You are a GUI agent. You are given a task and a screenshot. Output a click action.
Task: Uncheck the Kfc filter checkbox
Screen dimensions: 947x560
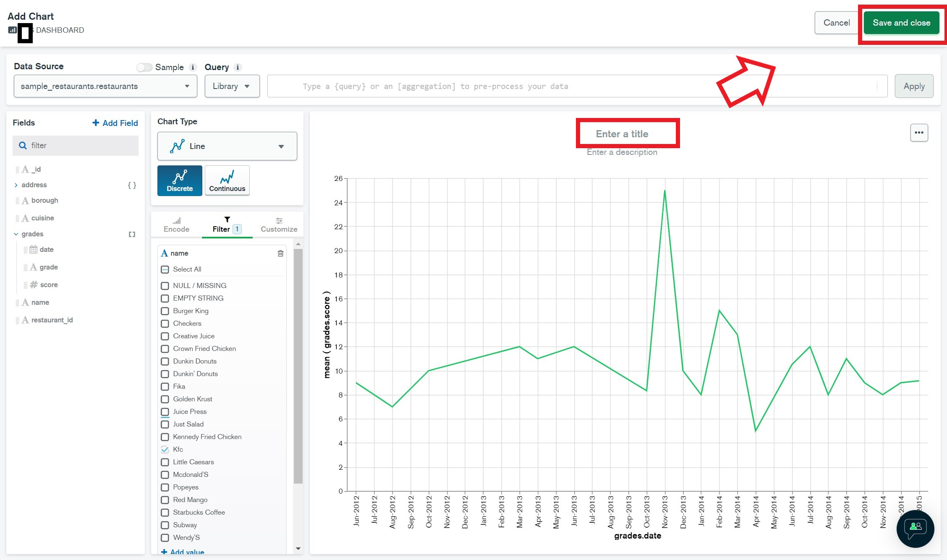coord(165,450)
